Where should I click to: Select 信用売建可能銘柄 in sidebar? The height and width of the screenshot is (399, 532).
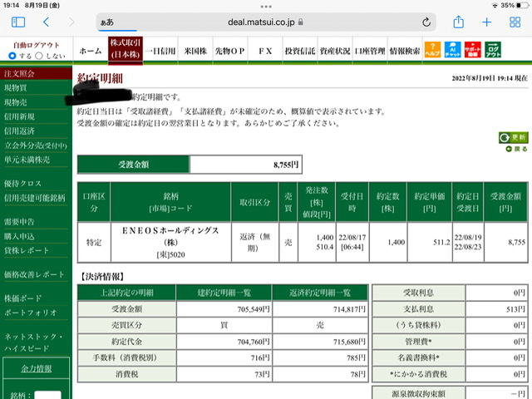pyautogui.click(x=35, y=198)
